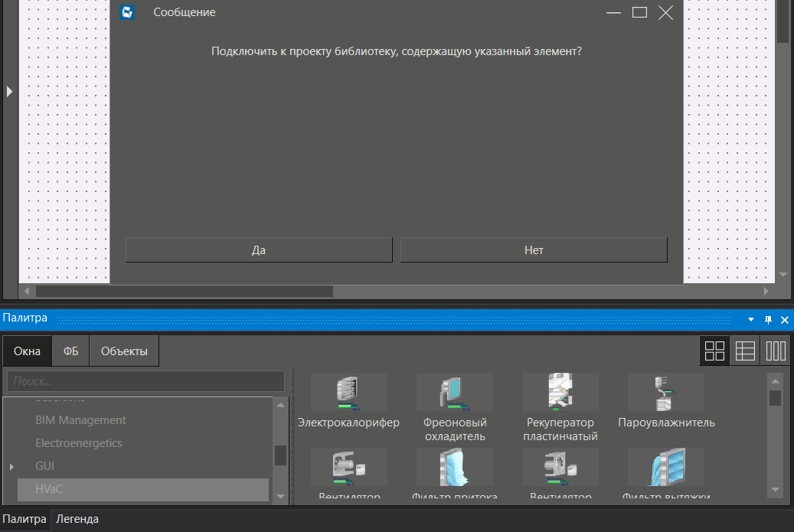
Task: Focus the Поиск search field
Action: 145,380
